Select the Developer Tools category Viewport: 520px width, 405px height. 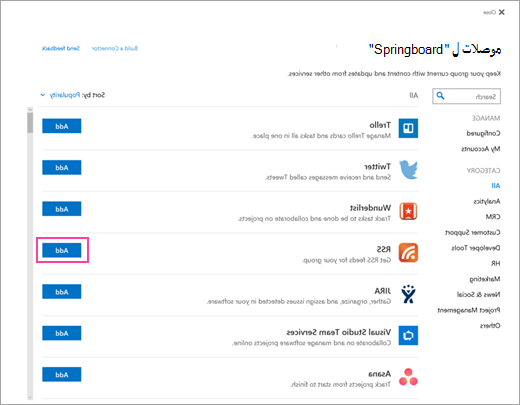pyautogui.click(x=476, y=248)
